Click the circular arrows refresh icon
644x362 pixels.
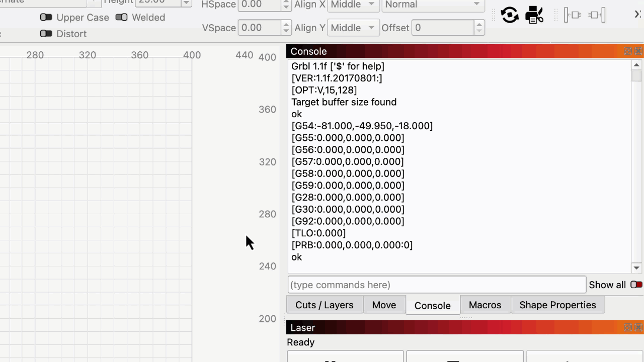(510, 15)
